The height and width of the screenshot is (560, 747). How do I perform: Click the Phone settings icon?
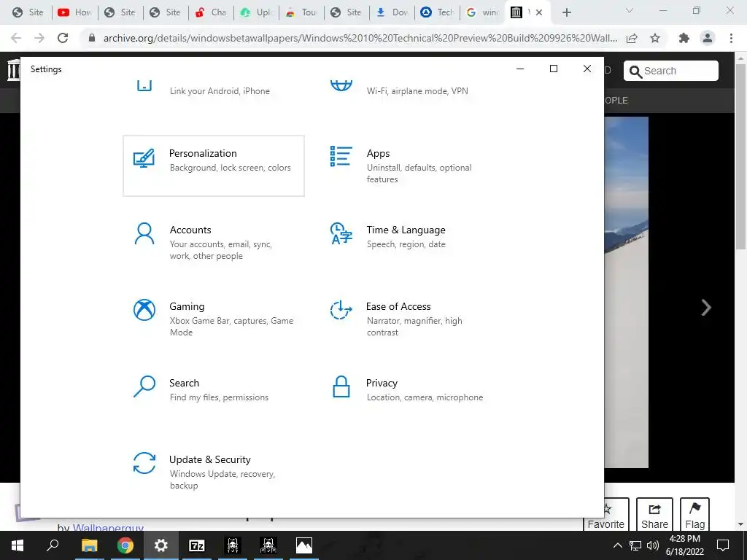click(x=144, y=86)
